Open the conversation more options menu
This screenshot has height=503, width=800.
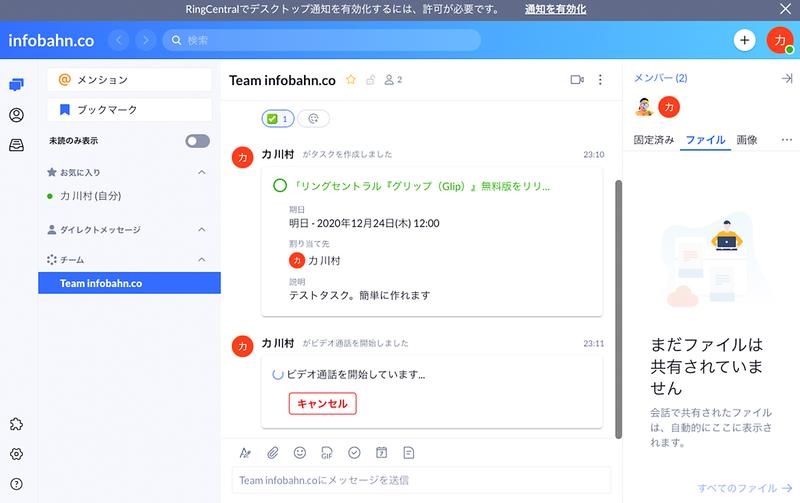pos(600,80)
